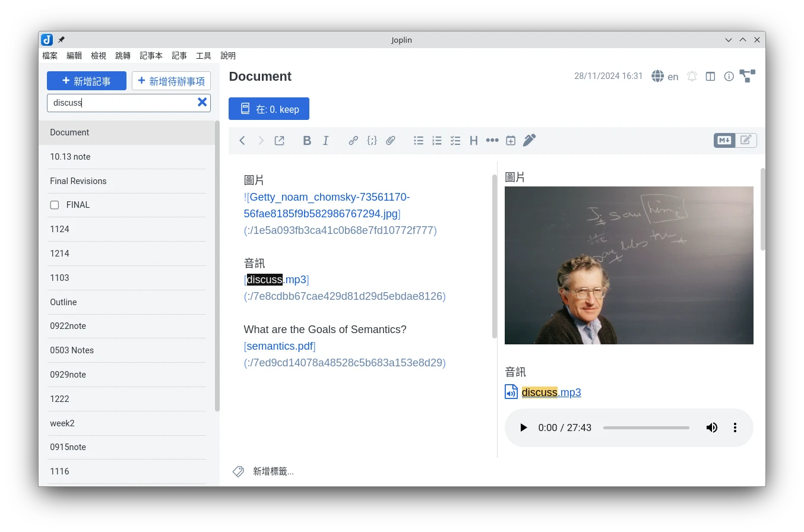Image resolution: width=804 pixels, height=532 pixels.
Task: Click the attach file paperclip icon
Action: click(390, 141)
